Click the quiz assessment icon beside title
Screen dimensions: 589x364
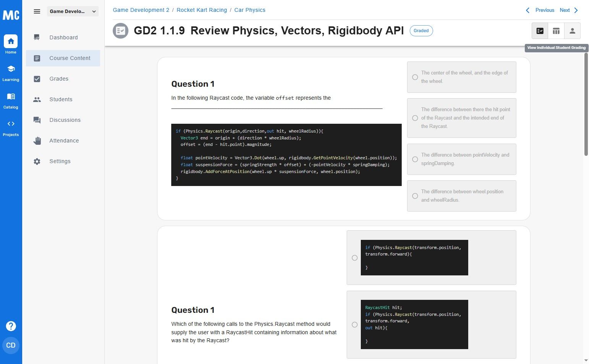(120, 31)
